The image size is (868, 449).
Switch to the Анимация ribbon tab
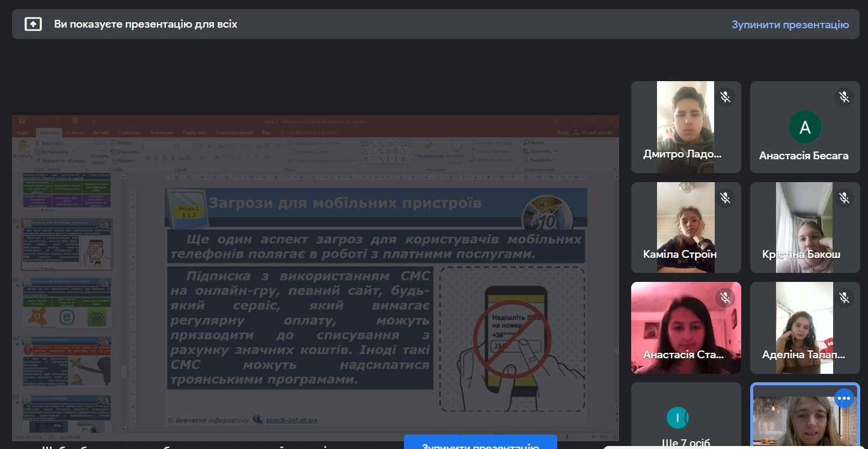[x=162, y=132]
